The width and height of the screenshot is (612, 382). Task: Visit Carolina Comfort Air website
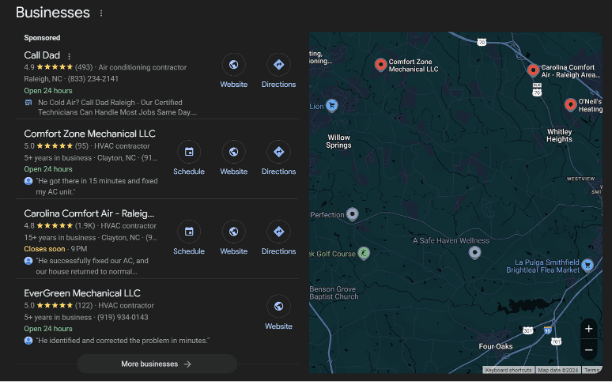[233, 231]
